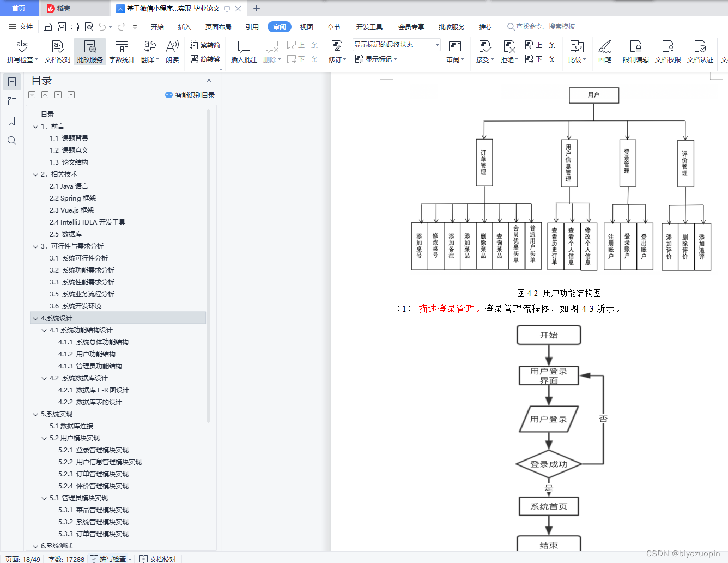
Task: Go to 下一条 revision beside 拒绝
Action: click(540, 59)
